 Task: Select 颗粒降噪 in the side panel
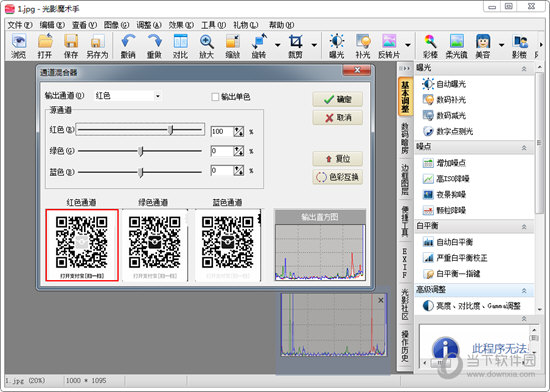click(444, 210)
